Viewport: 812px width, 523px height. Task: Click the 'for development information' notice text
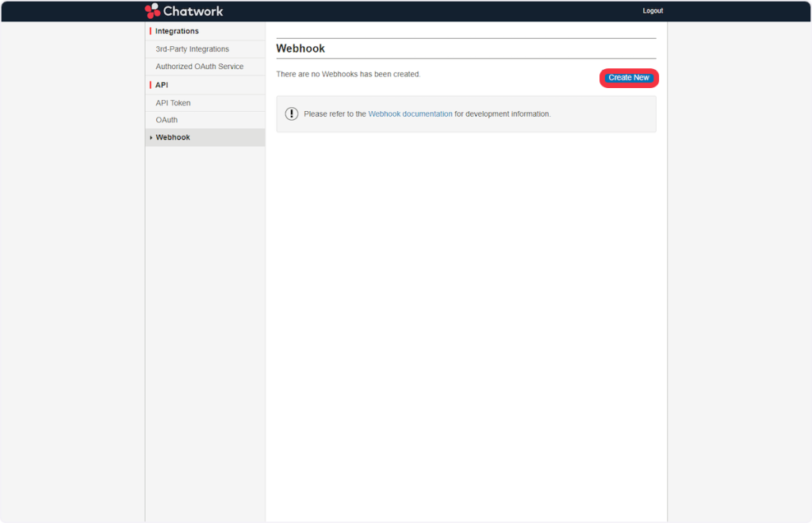coord(502,114)
